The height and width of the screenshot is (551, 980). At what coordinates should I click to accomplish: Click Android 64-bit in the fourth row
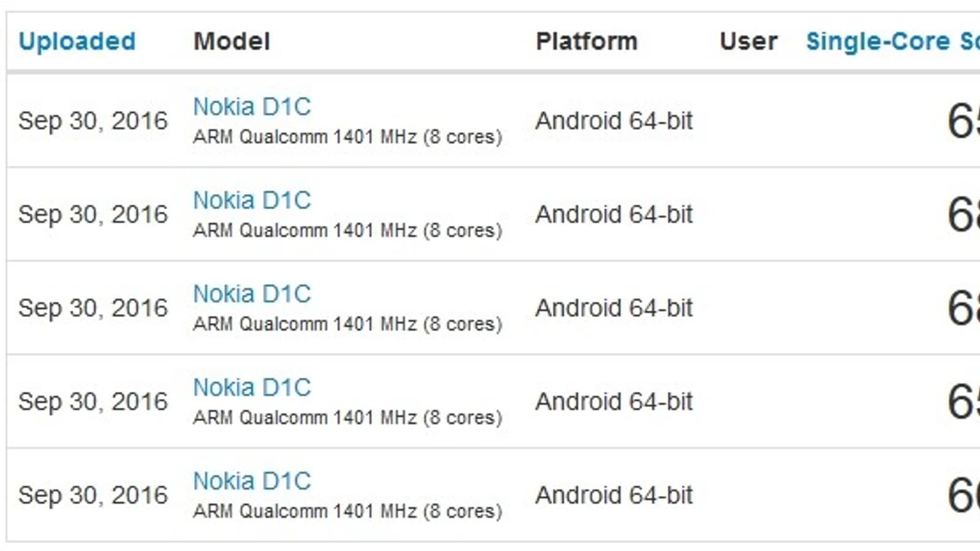click(614, 402)
